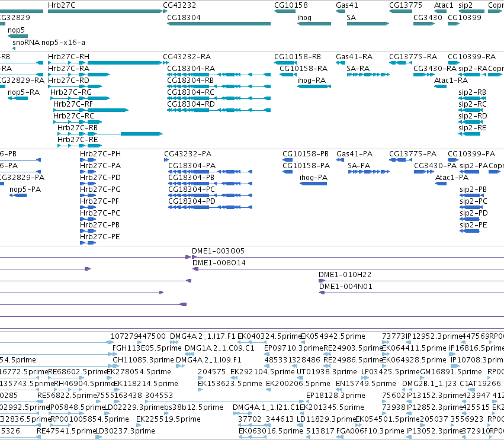Viewport: 504px width, 440px height.
Task: Click the sip2-RE transcript label
Action: click(473, 128)
